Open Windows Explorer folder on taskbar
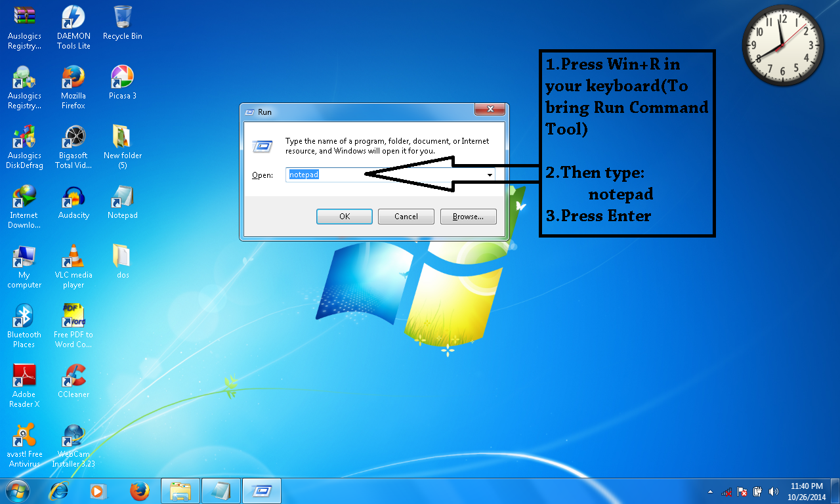 click(x=180, y=491)
